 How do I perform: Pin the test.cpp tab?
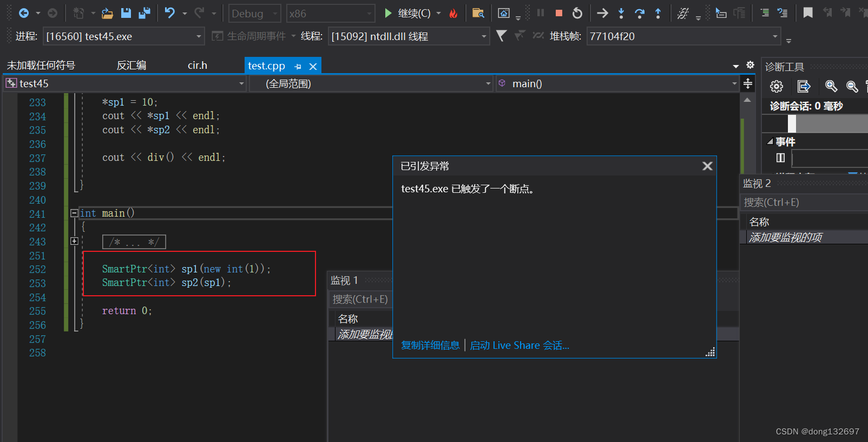pos(298,67)
